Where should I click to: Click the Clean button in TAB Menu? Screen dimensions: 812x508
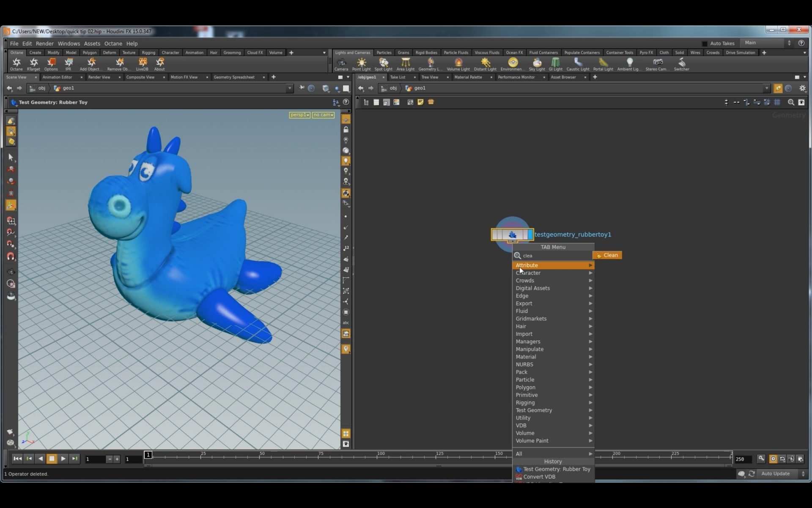click(608, 254)
